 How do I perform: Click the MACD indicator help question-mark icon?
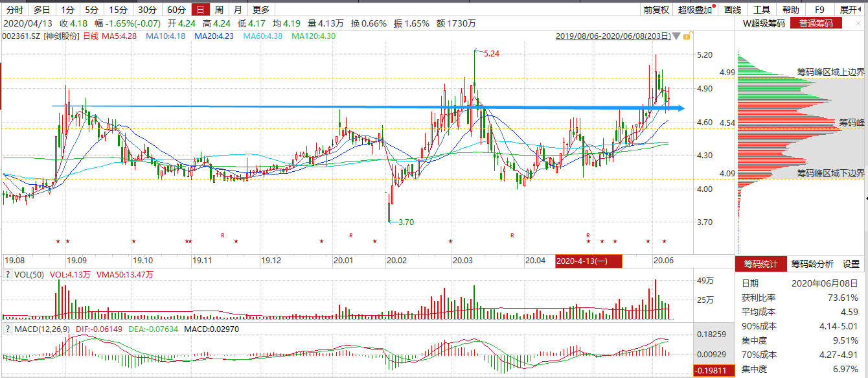click(8, 330)
